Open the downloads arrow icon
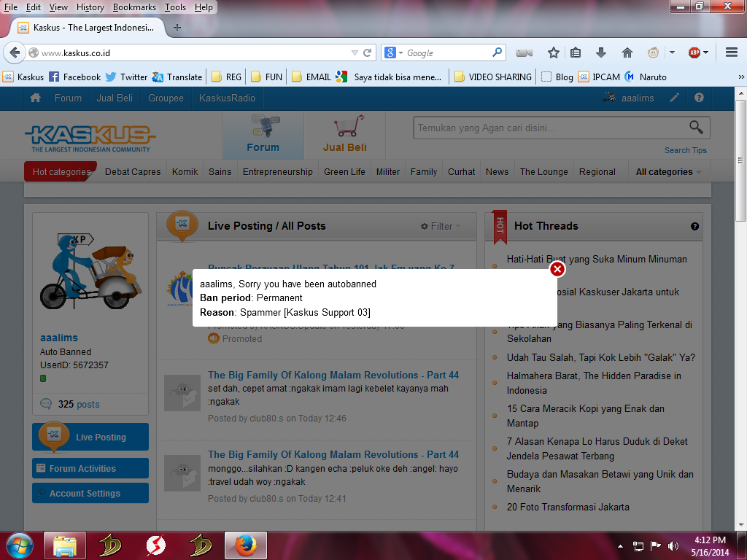The image size is (747, 560). pyautogui.click(x=601, y=52)
